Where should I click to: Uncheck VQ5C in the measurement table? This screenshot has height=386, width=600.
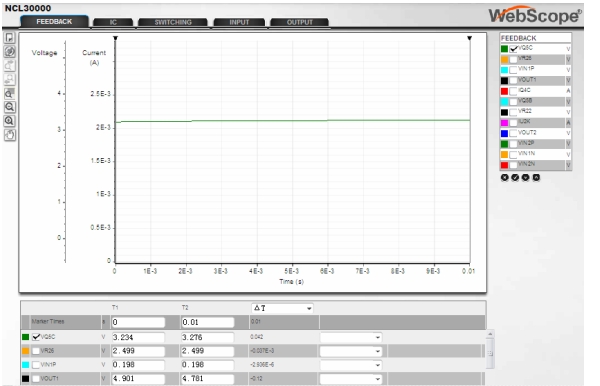coord(36,337)
